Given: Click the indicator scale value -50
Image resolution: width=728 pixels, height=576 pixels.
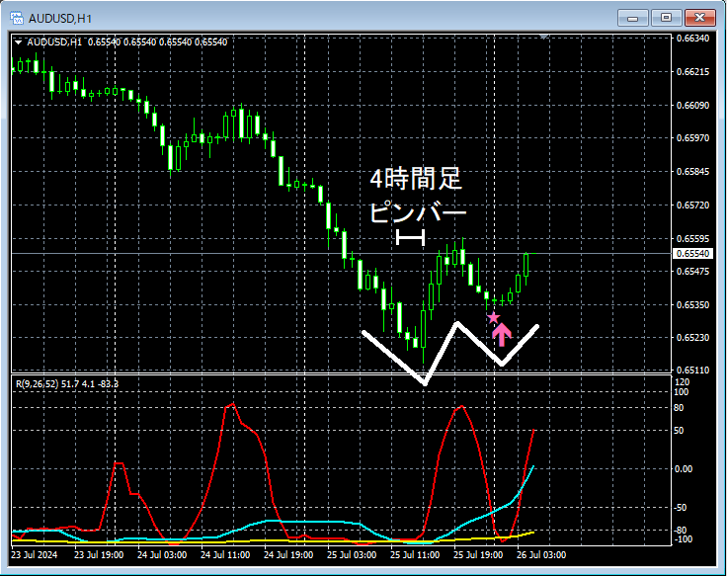Looking at the screenshot, I should click(681, 508).
